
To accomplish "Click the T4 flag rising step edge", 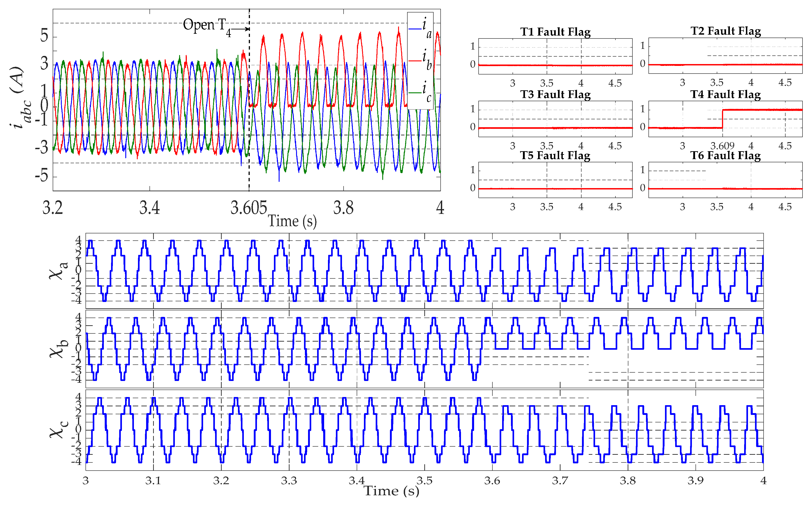I will pyautogui.click(x=723, y=119).
